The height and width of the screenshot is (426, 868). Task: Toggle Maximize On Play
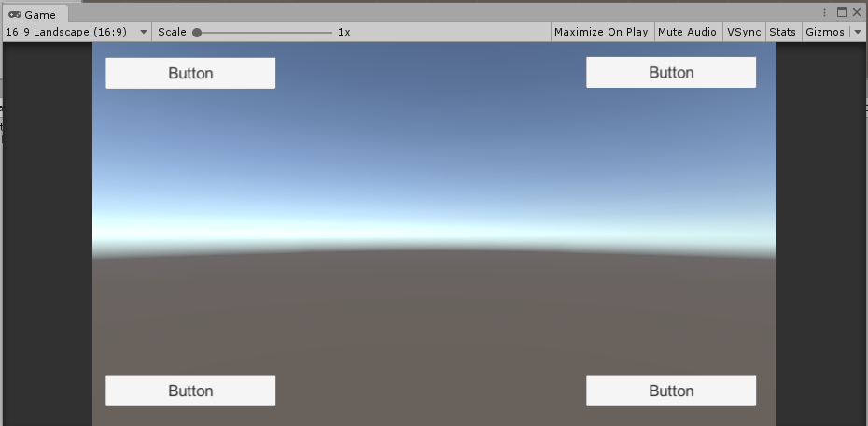tap(601, 32)
